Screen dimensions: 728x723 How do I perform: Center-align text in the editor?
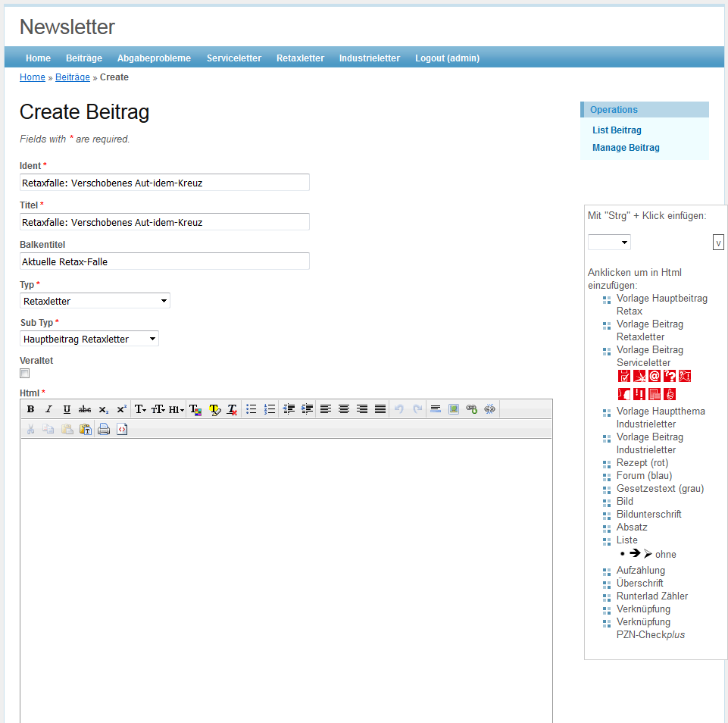pyautogui.click(x=344, y=409)
